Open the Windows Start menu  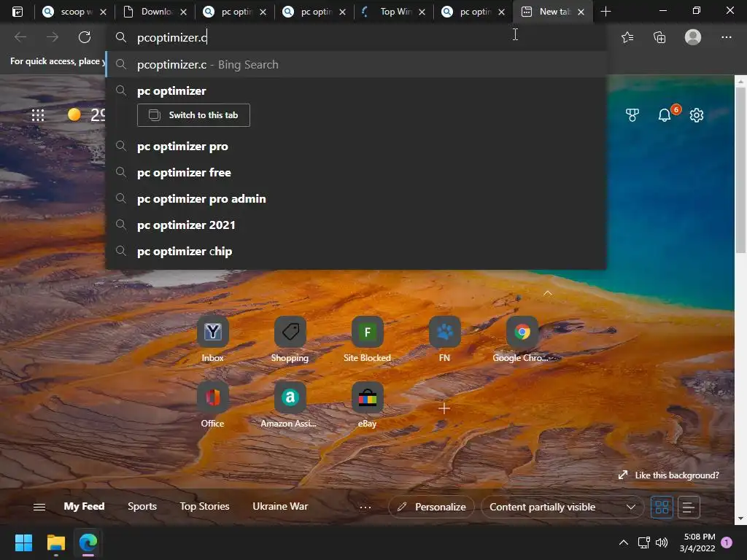pos(23,542)
